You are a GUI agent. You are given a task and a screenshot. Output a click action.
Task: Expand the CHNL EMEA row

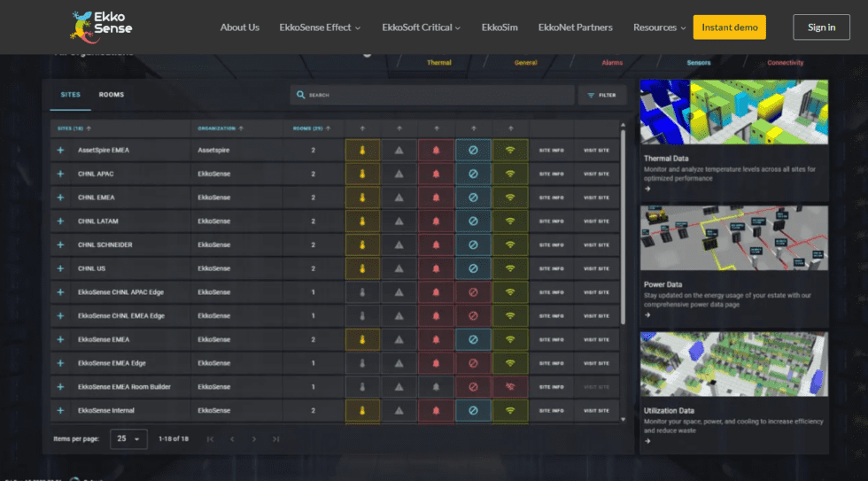60,198
